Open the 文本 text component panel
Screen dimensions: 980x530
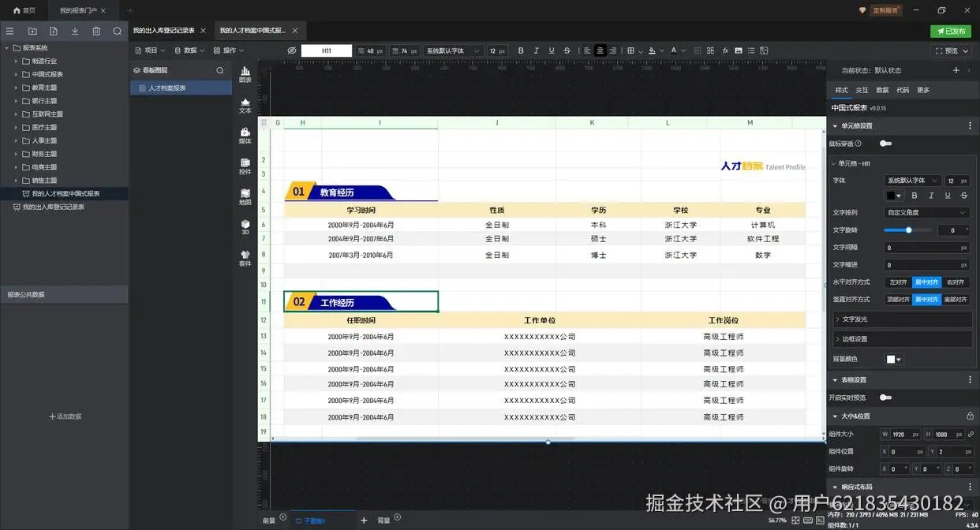[245, 106]
